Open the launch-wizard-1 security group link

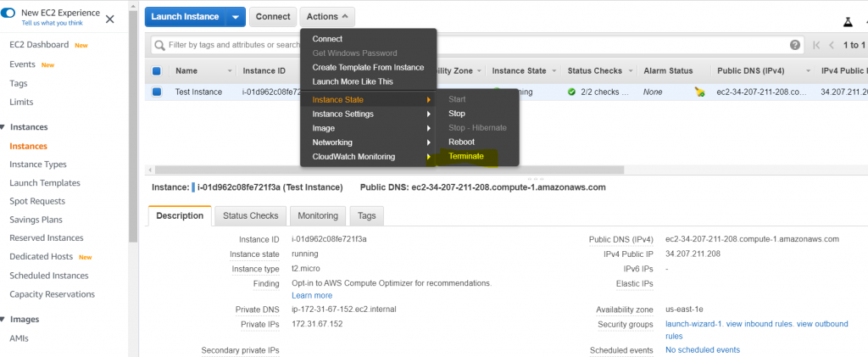pyautogui.click(x=695, y=325)
